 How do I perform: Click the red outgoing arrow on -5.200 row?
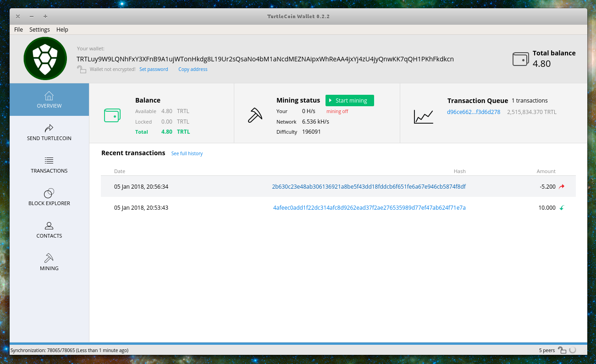[x=562, y=187]
